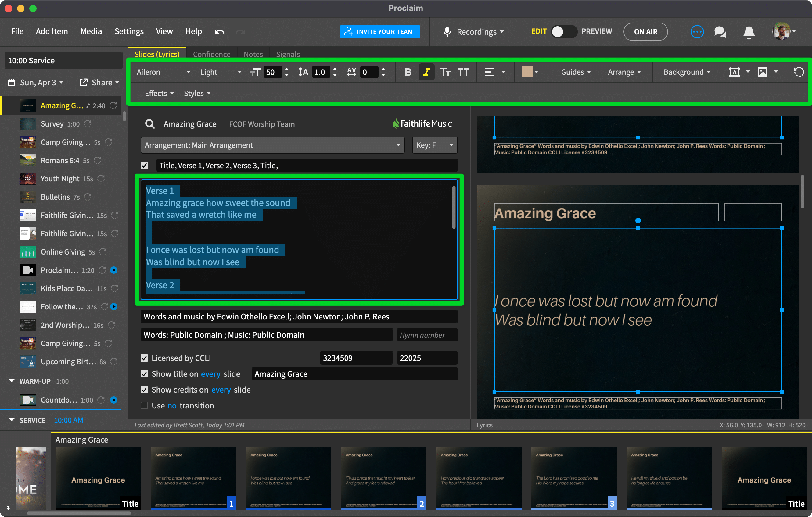Viewport: 812px width, 517px height.
Task: Open the Key: F dropdown
Action: (435, 145)
